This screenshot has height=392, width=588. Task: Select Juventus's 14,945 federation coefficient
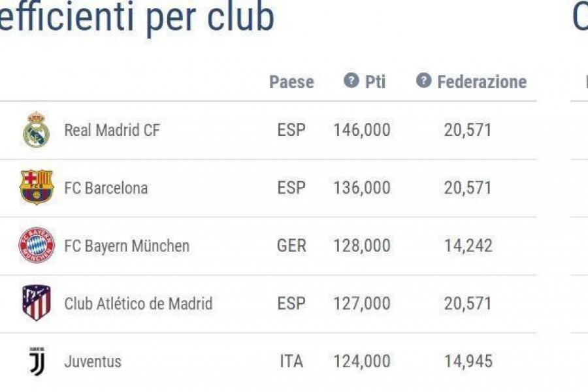pyautogui.click(x=468, y=361)
